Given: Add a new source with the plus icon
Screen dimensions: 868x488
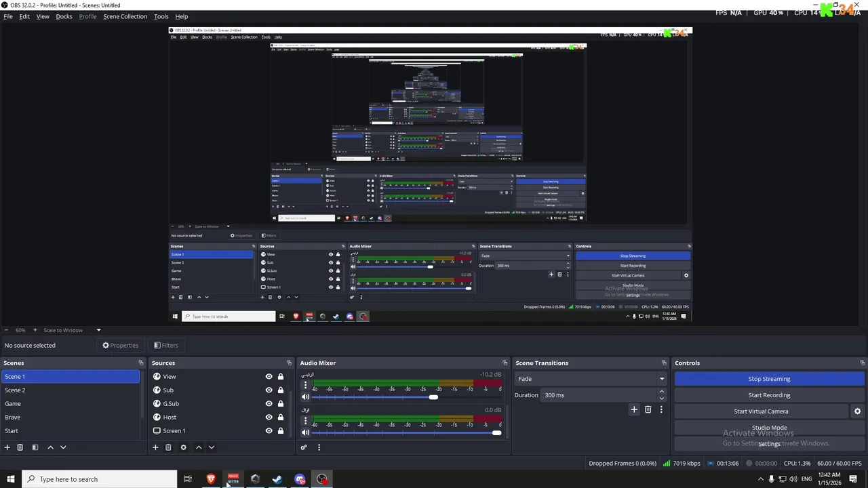Looking at the screenshot, I should [x=155, y=447].
